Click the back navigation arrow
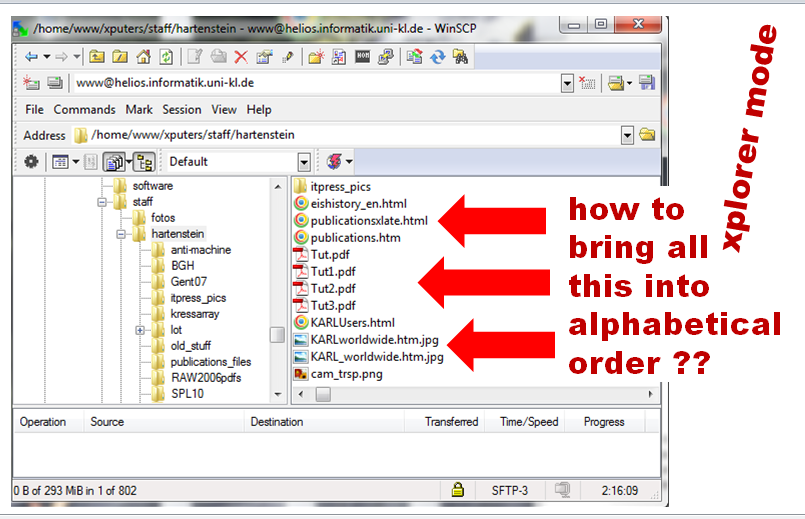This screenshot has height=519, width=805. coord(31,57)
